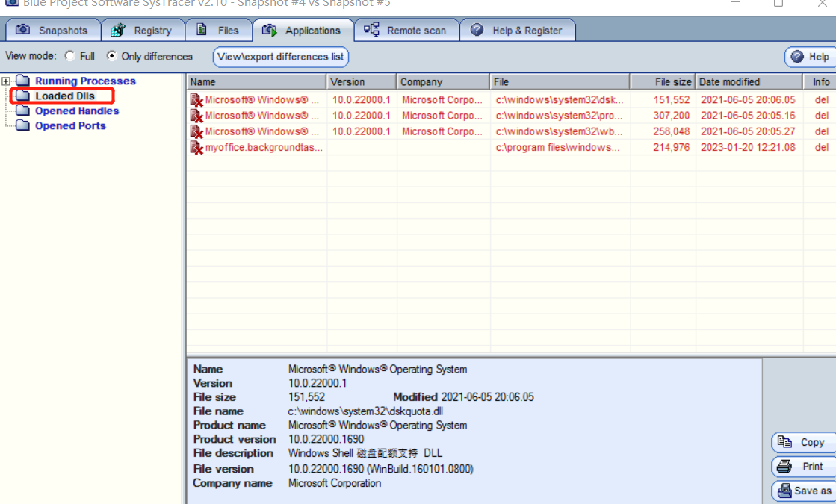This screenshot has width=836, height=504.
Task: Sort by the Info column header
Action: click(x=820, y=81)
